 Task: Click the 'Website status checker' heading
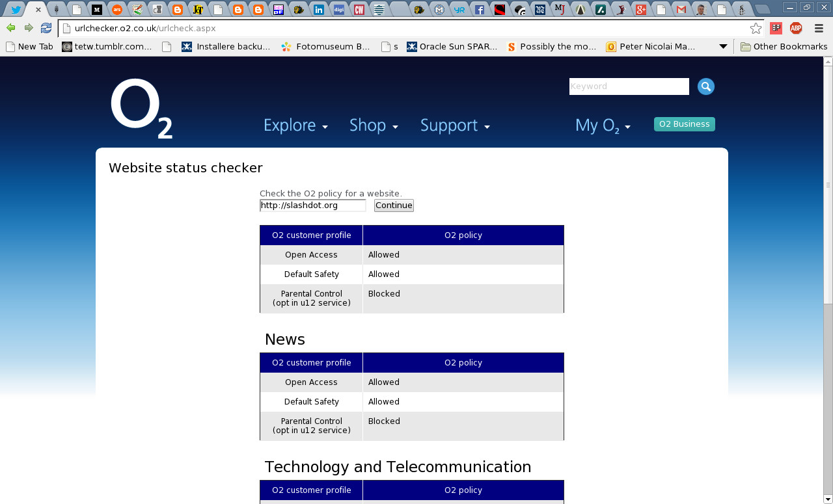tap(185, 168)
